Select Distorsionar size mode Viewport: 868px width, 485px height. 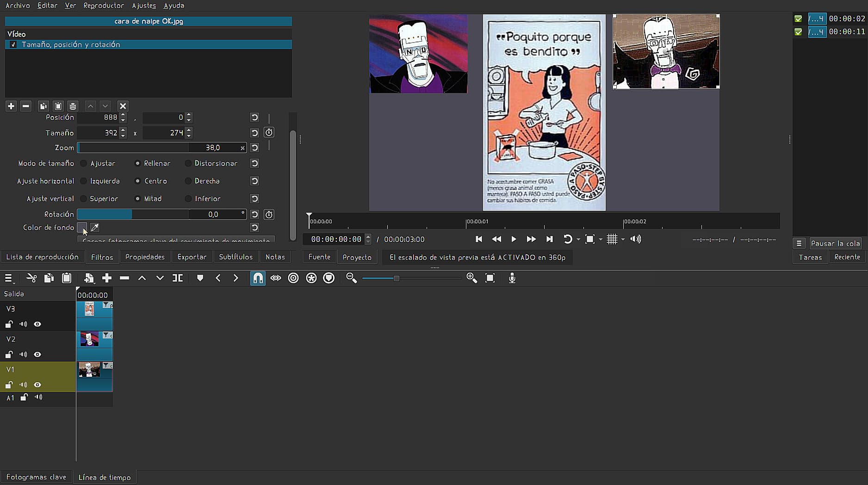188,163
